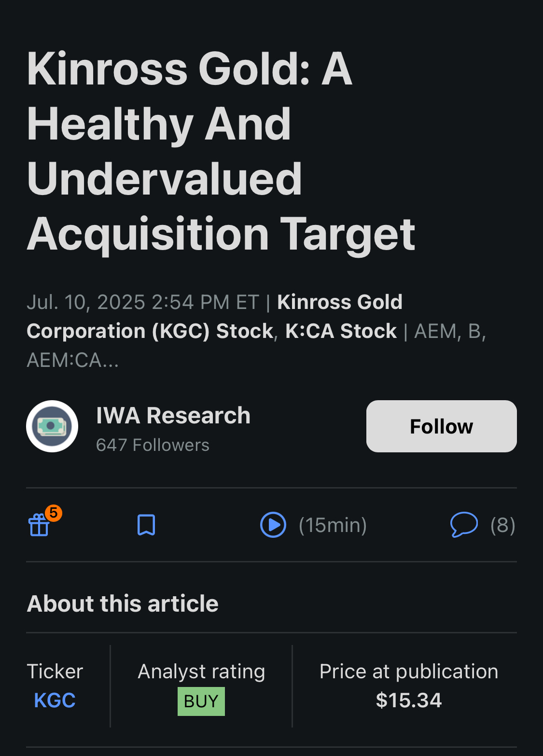Open comments via the speech bubble icon

464,525
